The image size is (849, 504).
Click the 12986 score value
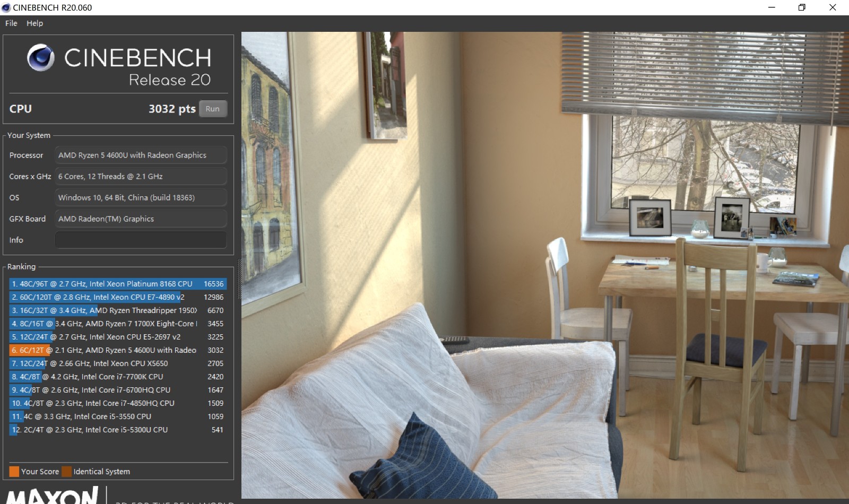pos(214,297)
